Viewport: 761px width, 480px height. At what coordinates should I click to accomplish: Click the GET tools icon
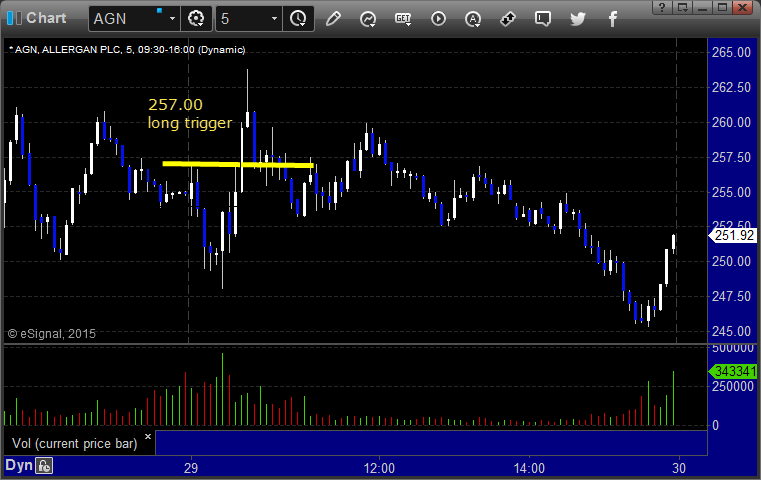coord(403,19)
